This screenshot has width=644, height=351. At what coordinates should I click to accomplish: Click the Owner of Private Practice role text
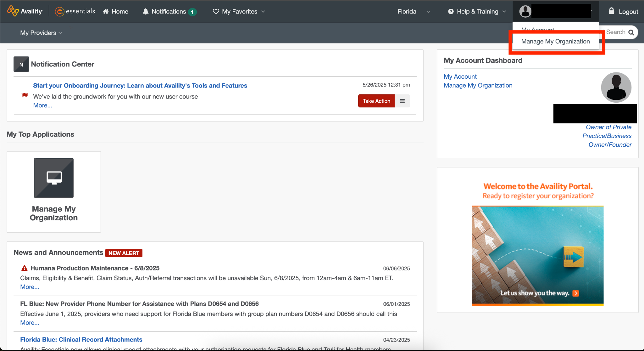pyautogui.click(x=607, y=136)
